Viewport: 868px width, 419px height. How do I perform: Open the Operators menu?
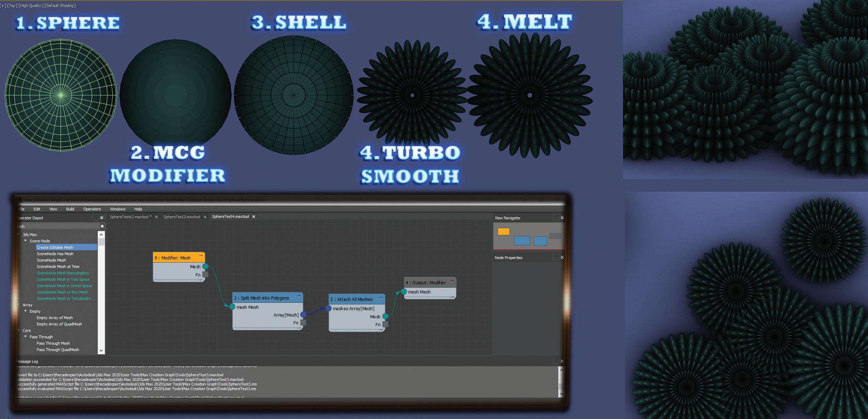pos(92,209)
